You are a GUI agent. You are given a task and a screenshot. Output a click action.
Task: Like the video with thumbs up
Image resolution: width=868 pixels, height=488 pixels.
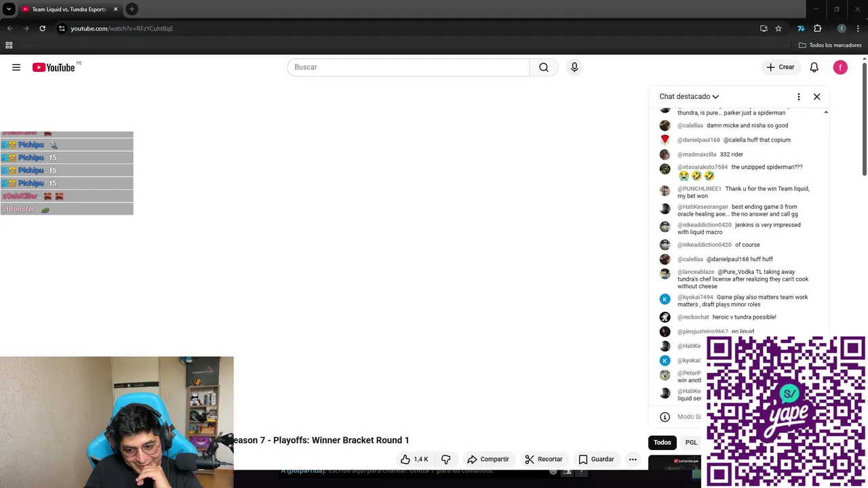[x=414, y=459]
